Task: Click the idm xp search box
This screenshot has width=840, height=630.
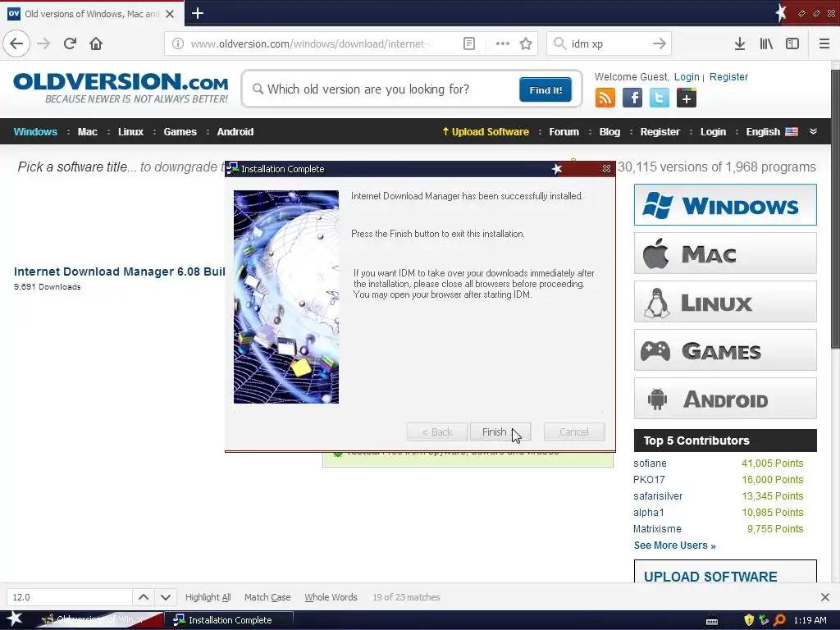Action: 608,43
